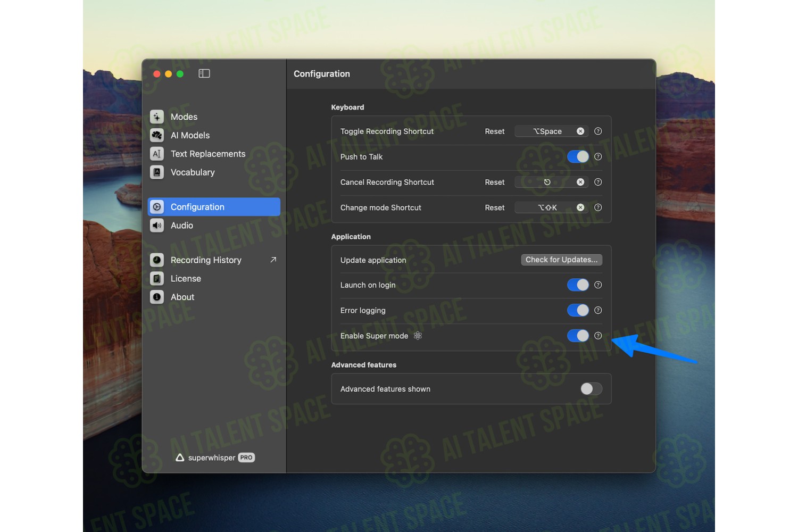Toggle the sidebar visibility button
798x532 pixels.
coord(204,73)
